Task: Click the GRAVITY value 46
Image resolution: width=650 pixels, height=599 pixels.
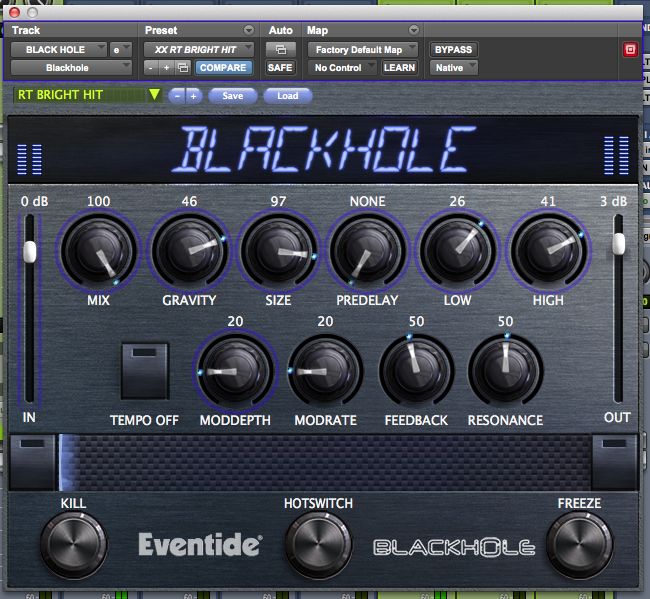Action: pyautogui.click(x=189, y=201)
